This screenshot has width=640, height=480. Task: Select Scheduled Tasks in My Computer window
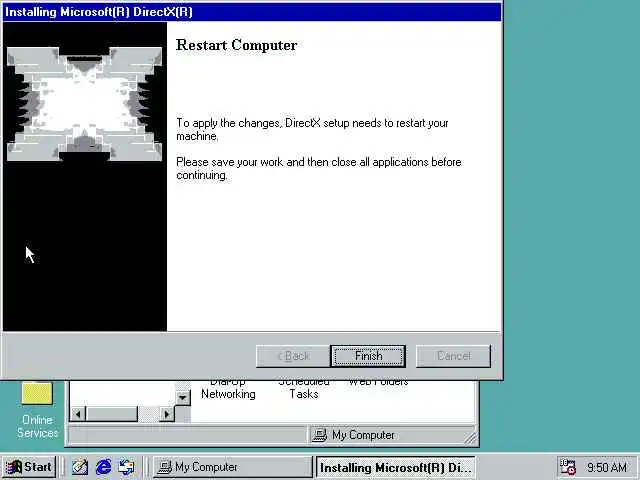[x=304, y=390]
